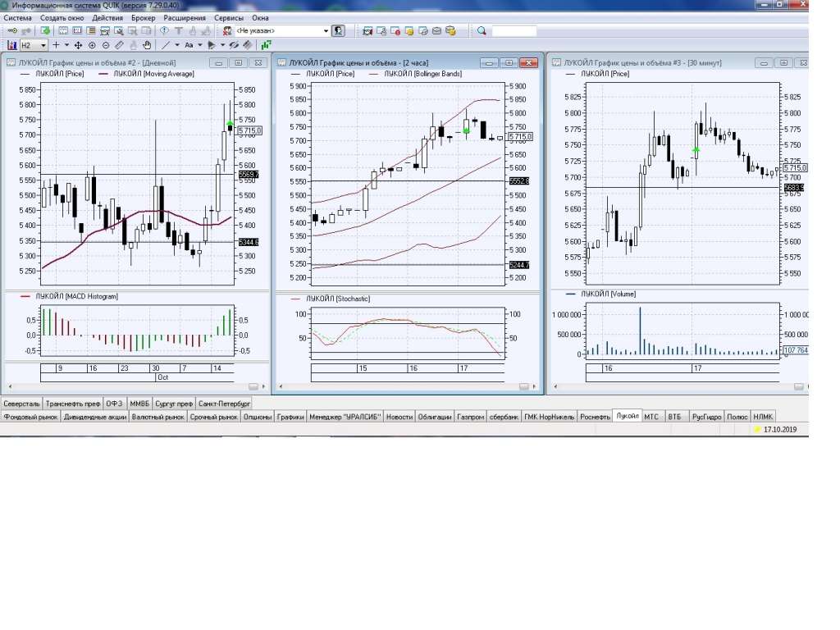This screenshot has height=630, width=840.
Task: Open the «Не указан» client dropdown
Action: pyautogui.click(x=326, y=31)
